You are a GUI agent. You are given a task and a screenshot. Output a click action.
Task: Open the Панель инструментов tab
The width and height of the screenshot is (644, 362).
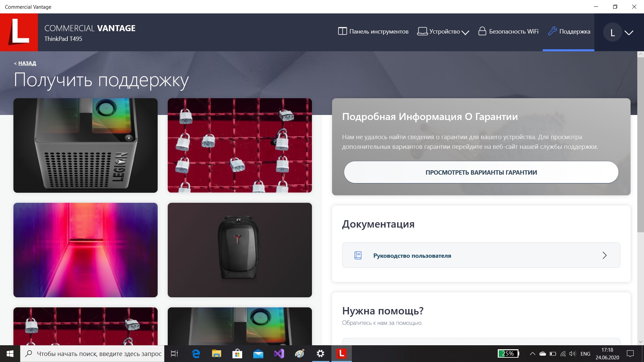(373, 32)
